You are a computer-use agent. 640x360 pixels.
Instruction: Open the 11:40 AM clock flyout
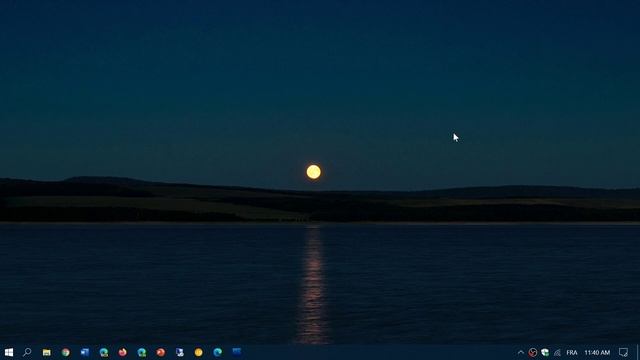597,352
